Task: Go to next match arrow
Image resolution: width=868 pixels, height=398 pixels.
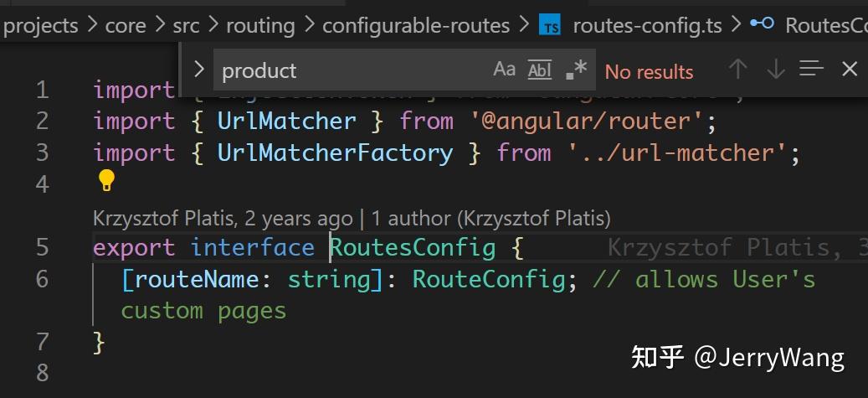Action: click(x=776, y=70)
